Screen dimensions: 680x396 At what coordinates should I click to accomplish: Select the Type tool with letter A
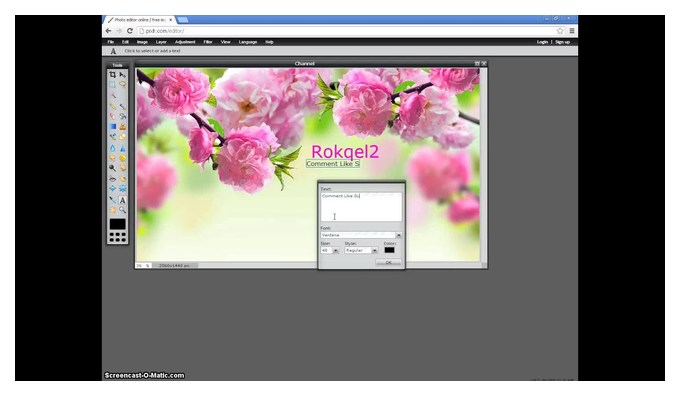coord(123,200)
